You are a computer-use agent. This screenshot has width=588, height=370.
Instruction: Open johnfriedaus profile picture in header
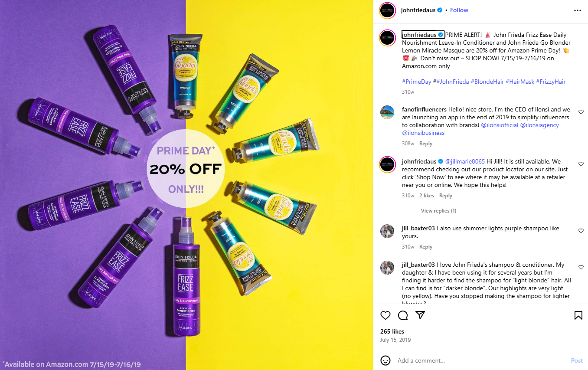387,10
